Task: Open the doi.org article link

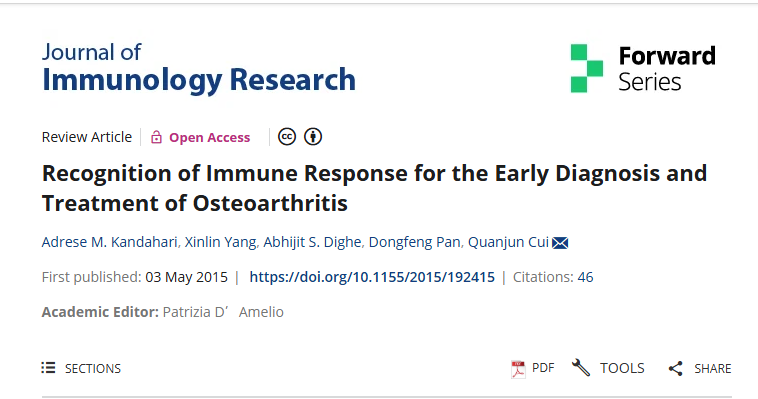Action: coord(372,277)
